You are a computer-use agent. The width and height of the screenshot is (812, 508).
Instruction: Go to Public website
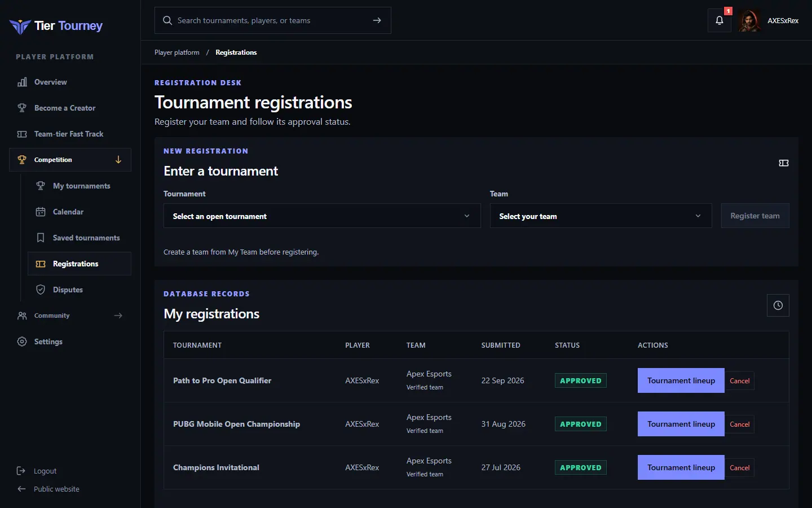coord(56,489)
